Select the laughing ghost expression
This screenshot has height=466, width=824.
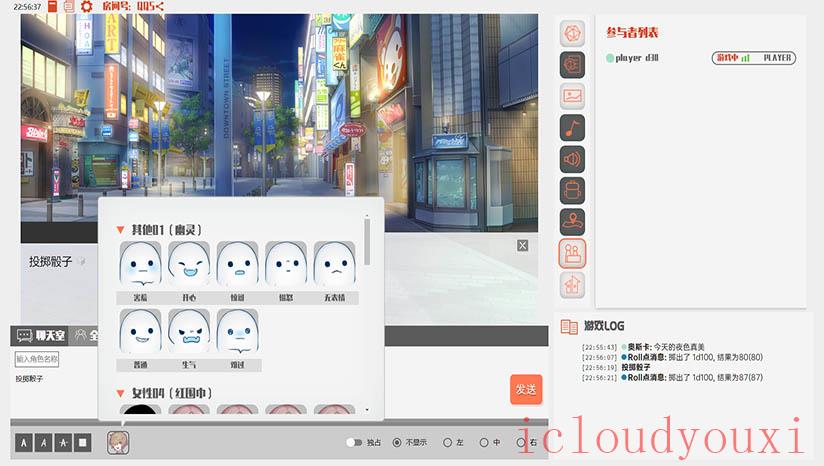click(189, 265)
